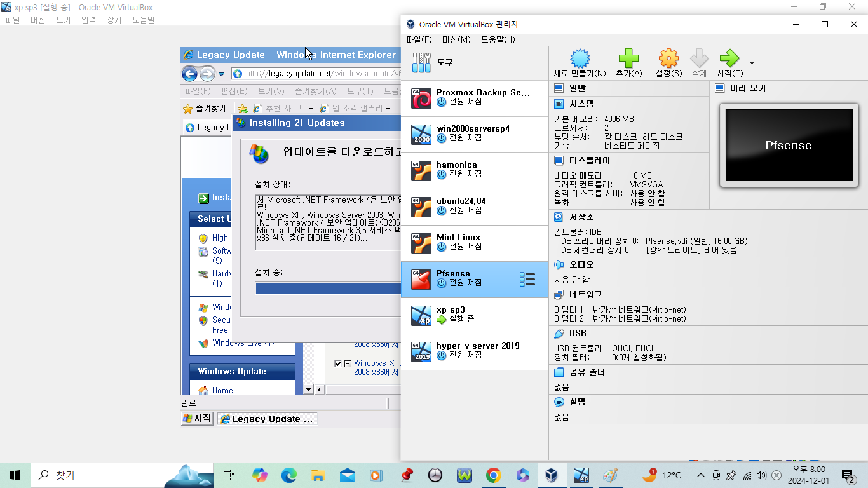Click the VirtualBox cube taskbar icon
Screen dimensions: 868x488
[552, 475]
